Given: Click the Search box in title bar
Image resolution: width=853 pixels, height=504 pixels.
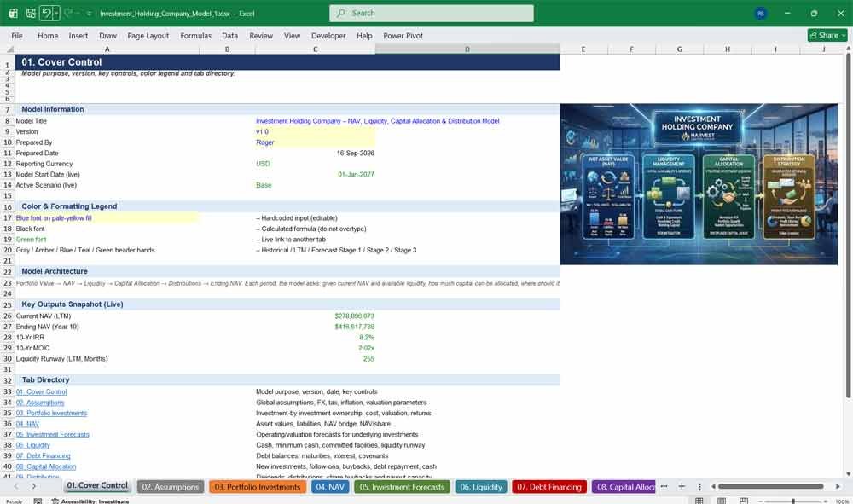Looking at the screenshot, I should (x=432, y=13).
